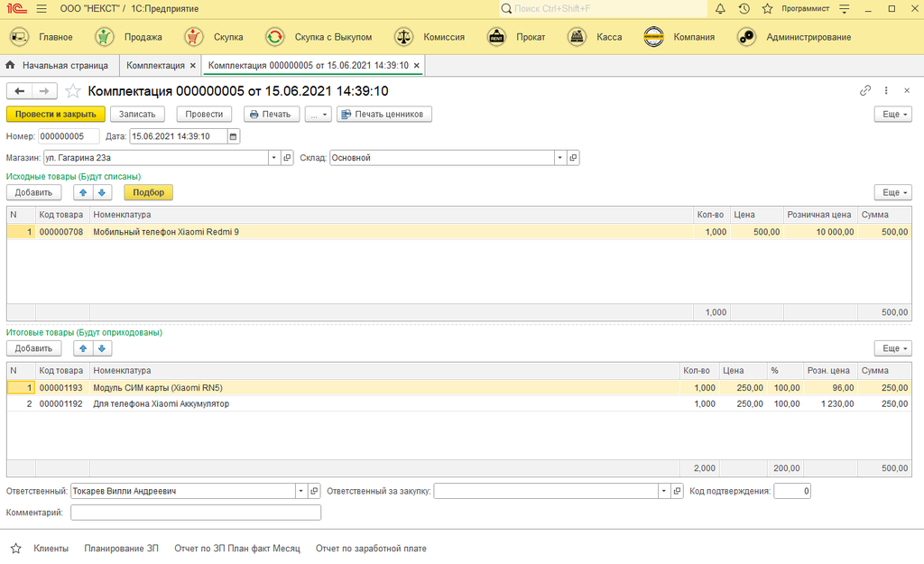The image size is (924, 564).
Task: Open Склад reference via open icon
Action: (573, 157)
